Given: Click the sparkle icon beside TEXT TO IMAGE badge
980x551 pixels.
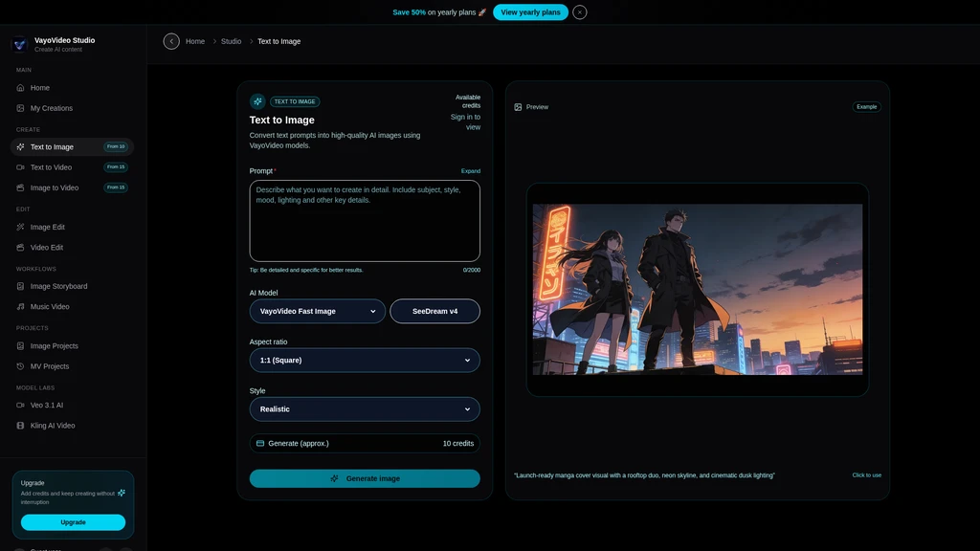Looking at the screenshot, I should [257, 101].
